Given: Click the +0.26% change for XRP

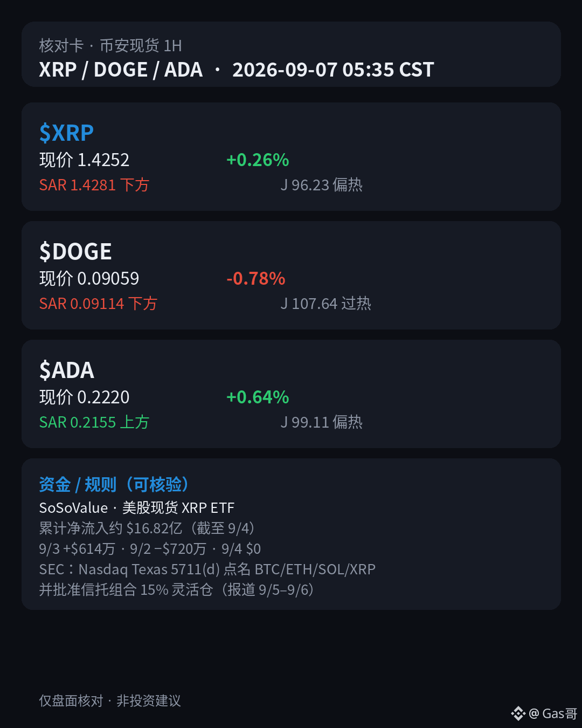Looking at the screenshot, I should (x=258, y=160).
